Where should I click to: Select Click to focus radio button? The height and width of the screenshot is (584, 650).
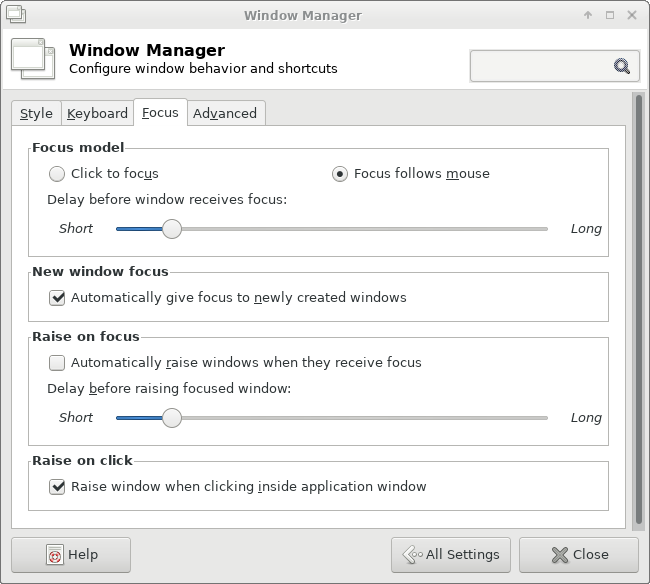[57, 174]
